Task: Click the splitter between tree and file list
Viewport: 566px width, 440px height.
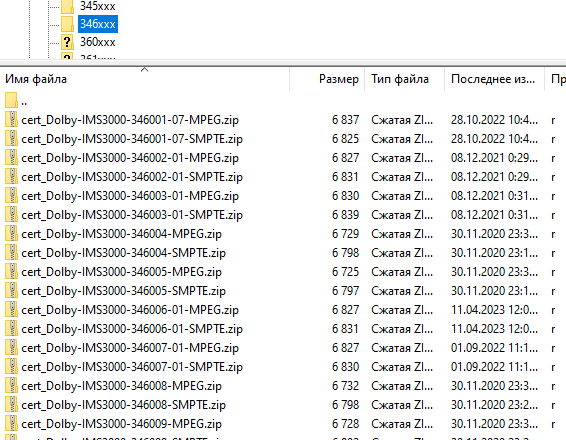Action: (283, 63)
